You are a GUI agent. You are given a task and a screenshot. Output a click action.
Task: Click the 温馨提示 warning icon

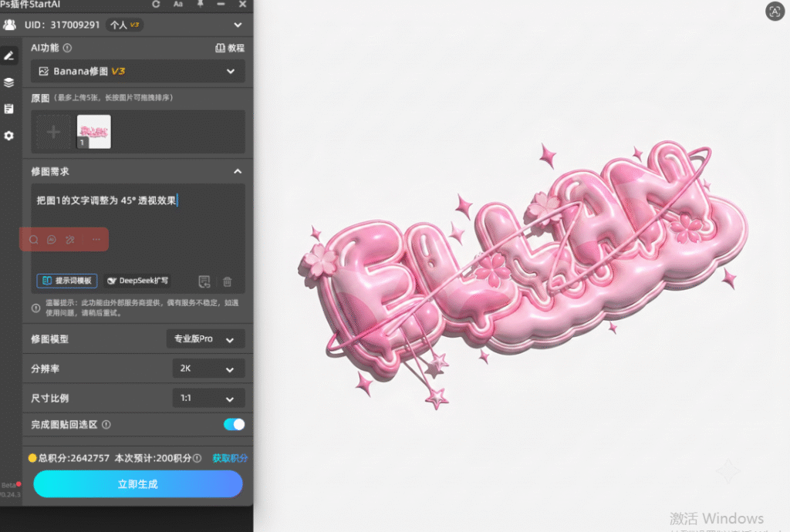(35, 308)
